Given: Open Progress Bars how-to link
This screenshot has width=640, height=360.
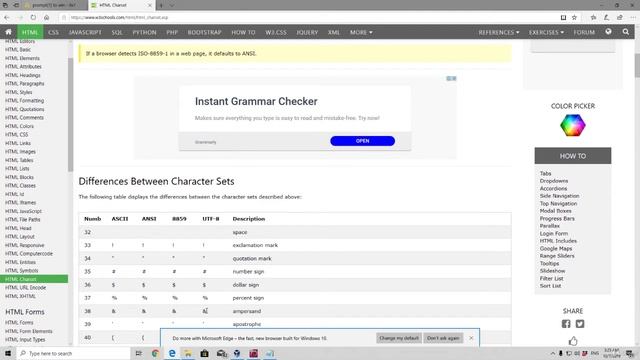Looking at the screenshot, I should [557, 218].
